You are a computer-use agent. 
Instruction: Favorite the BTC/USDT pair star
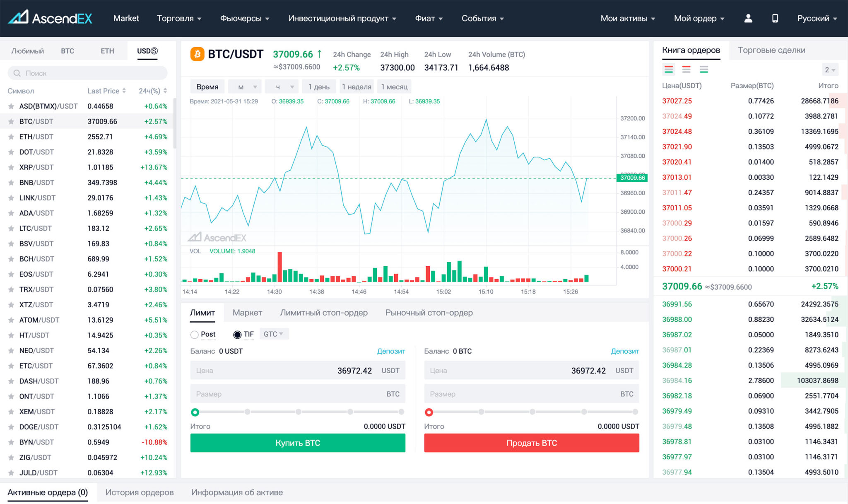[11, 122]
